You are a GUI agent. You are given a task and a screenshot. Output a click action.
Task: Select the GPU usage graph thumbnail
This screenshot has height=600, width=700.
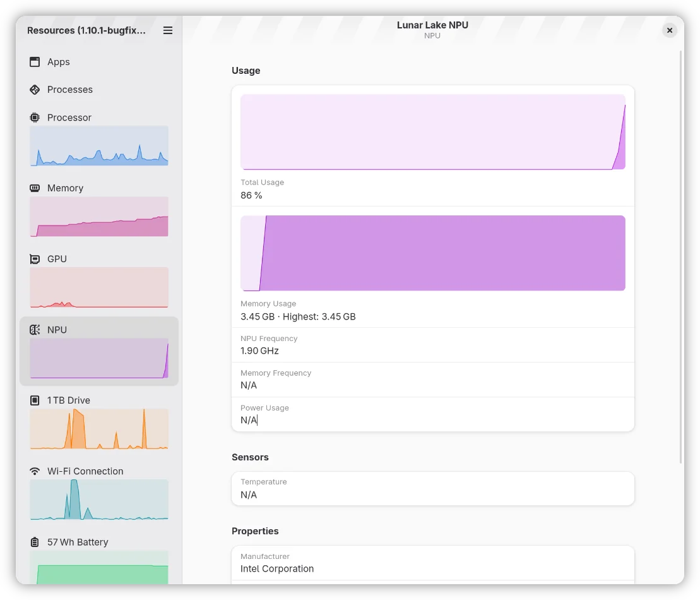coord(99,287)
